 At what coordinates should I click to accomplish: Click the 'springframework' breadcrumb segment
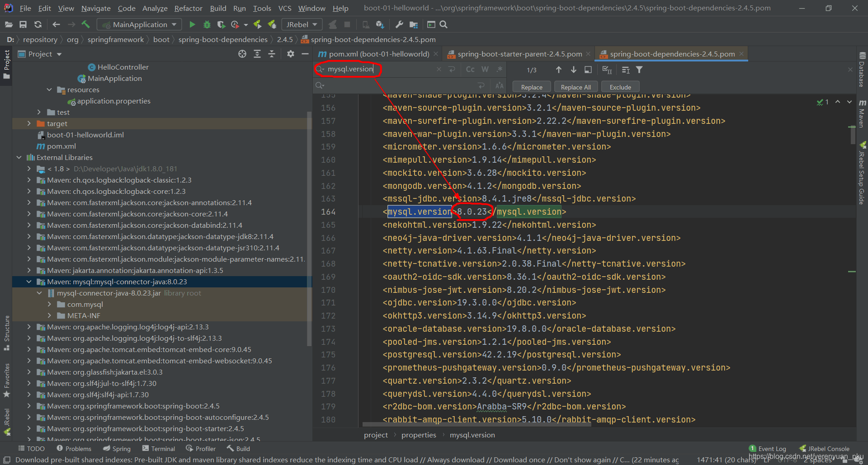pos(116,39)
